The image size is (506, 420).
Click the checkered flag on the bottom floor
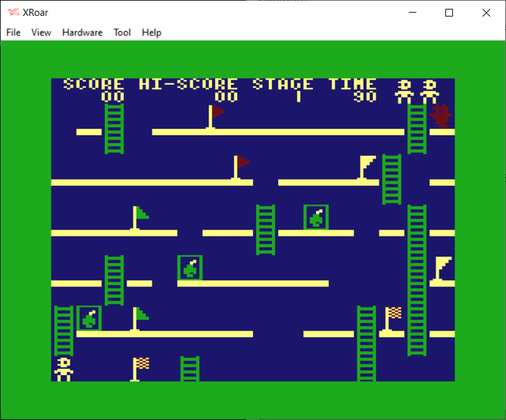pos(141,369)
